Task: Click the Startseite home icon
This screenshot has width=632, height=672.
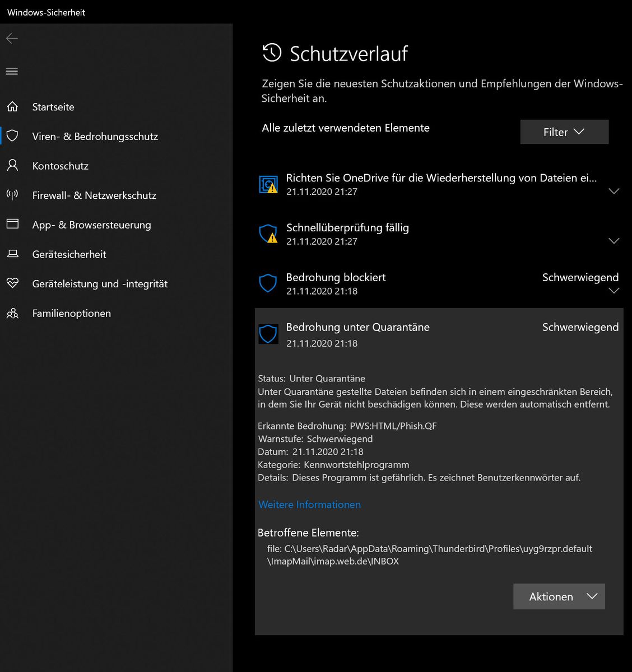Action: click(x=12, y=106)
